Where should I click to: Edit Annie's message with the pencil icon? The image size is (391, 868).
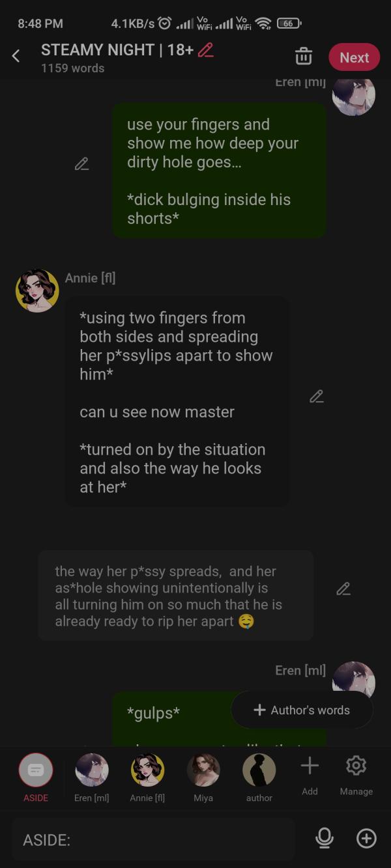click(317, 397)
